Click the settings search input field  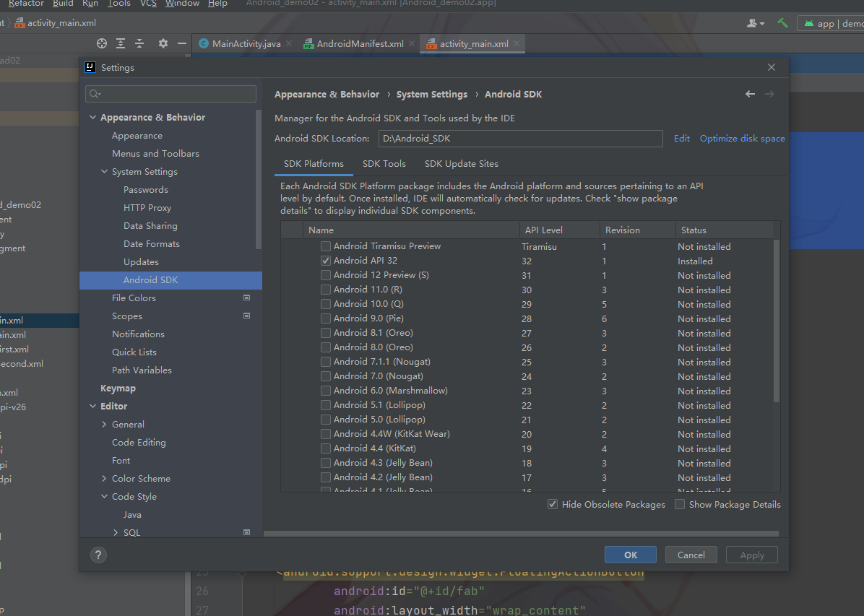[170, 94]
